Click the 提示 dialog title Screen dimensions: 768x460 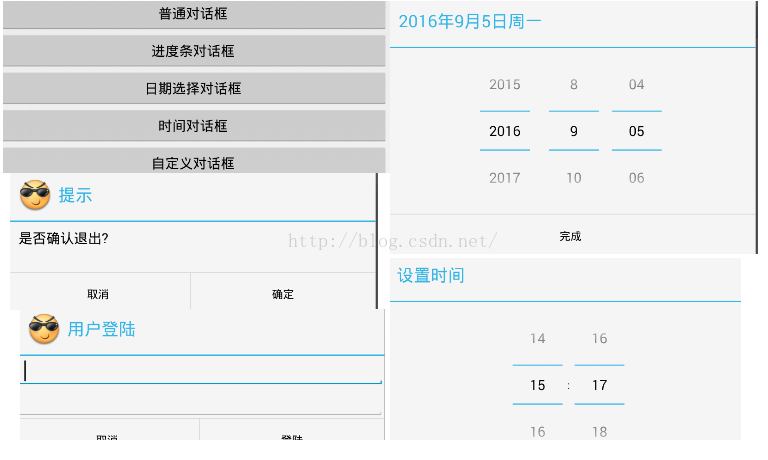pos(75,195)
